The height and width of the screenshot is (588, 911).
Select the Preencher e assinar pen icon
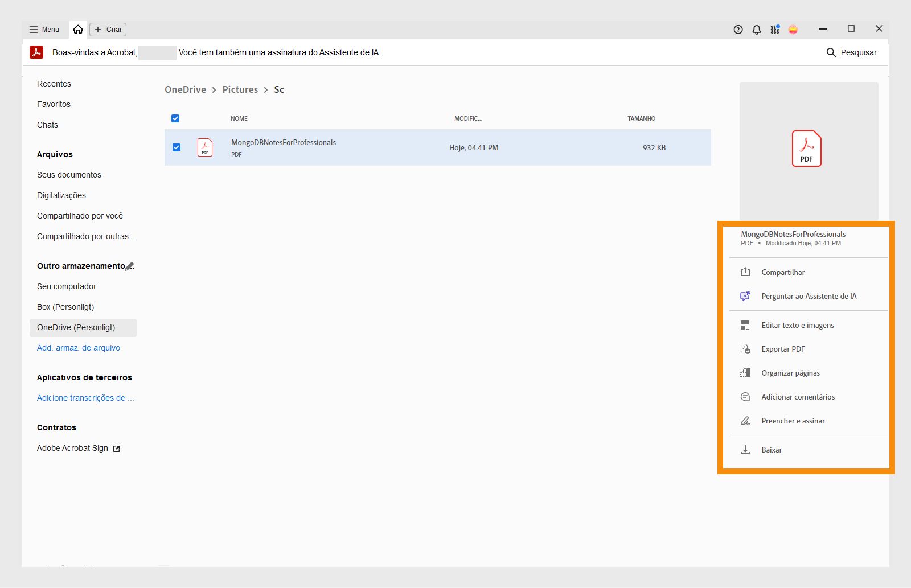pos(745,420)
